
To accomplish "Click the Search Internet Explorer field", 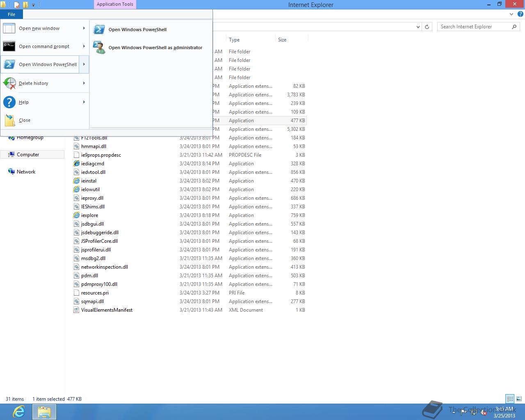I will 475,27.
